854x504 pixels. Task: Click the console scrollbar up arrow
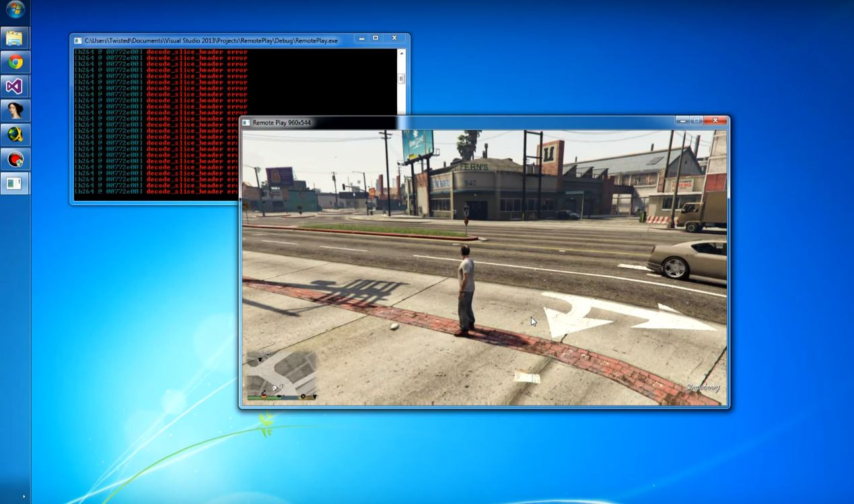[x=402, y=52]
